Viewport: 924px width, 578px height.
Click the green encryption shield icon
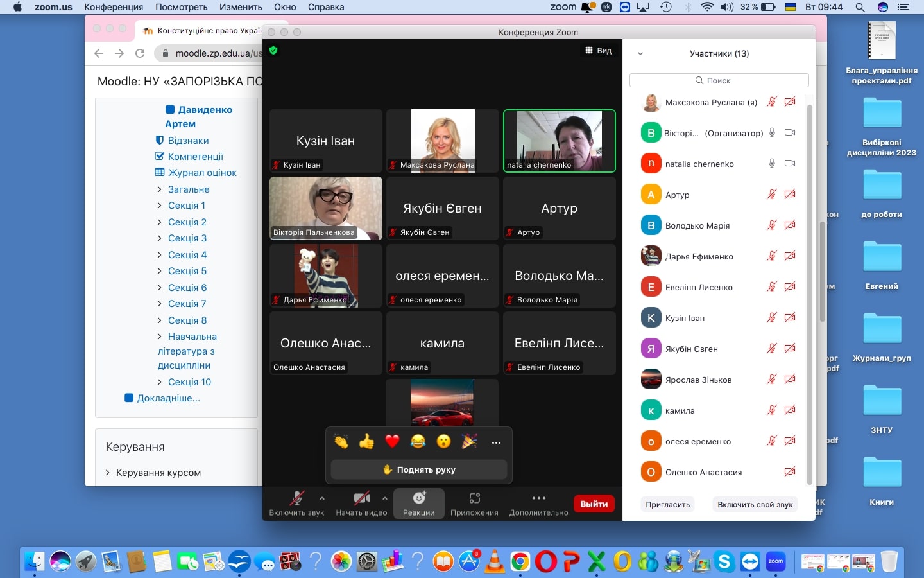273,50
